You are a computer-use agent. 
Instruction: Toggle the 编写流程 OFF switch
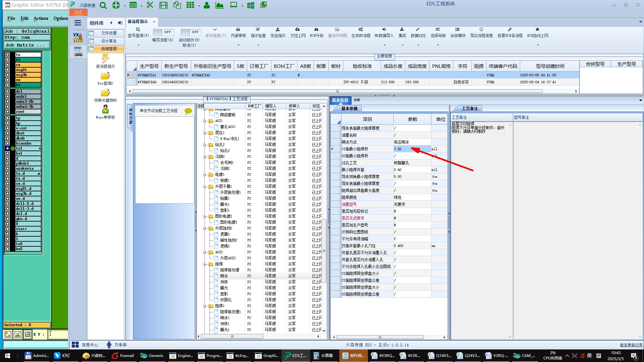163,32
